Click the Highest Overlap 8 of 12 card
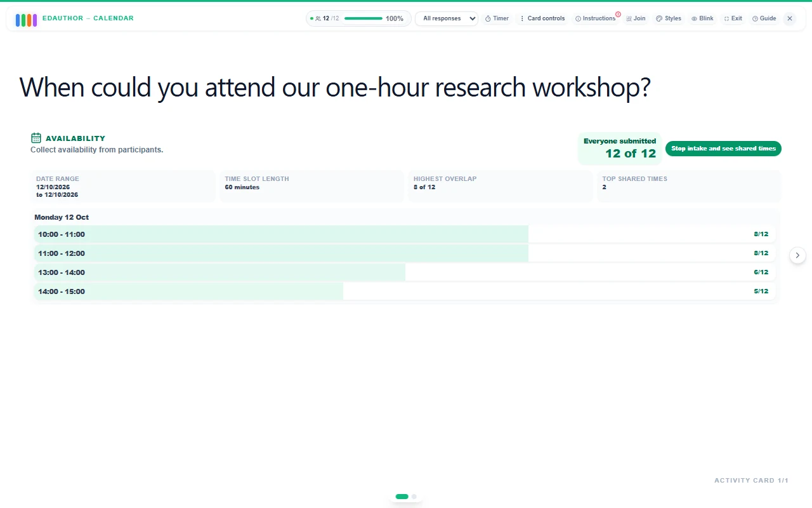 pos(500,186)
